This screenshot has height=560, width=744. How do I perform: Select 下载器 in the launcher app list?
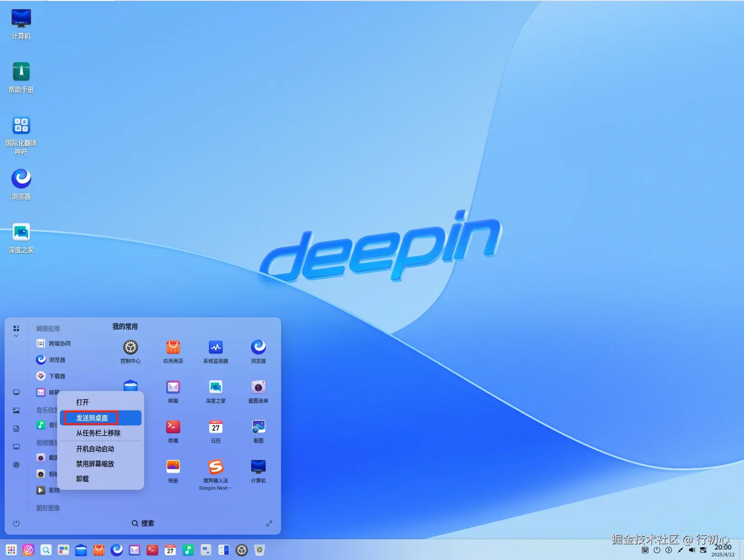click(x=51, y=376)
